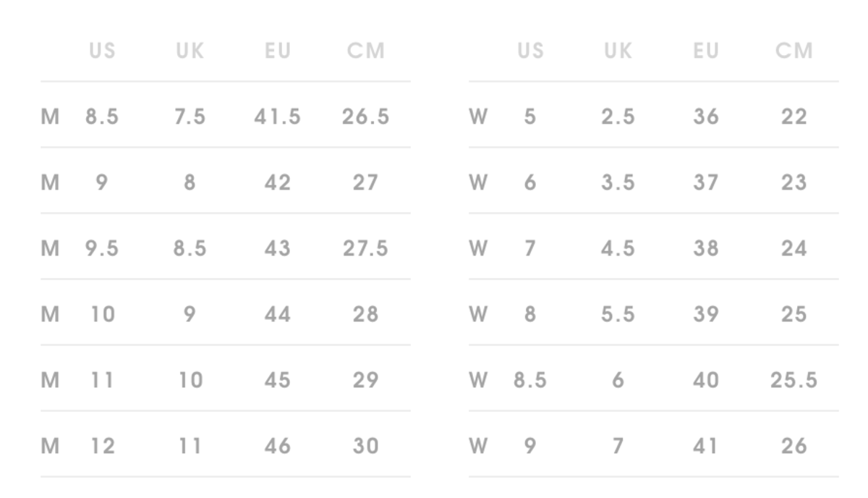The image size is (868, 498).
Task: Select the men's EU column header
Action: click(x=277, y=51)
